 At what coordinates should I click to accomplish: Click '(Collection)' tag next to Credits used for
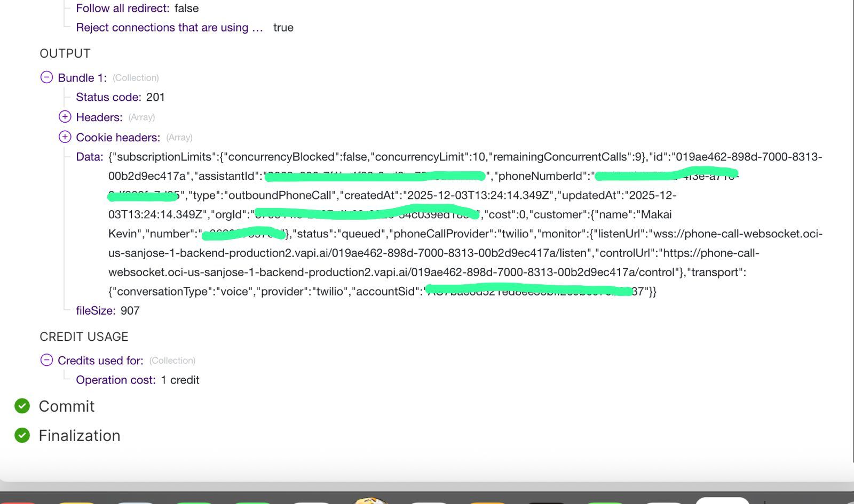click(x=172, y=361)
